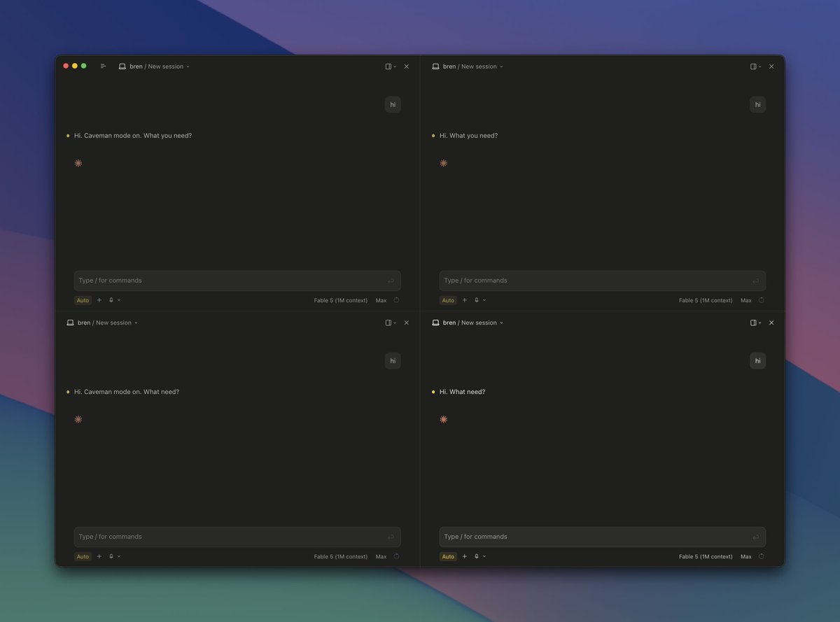
Task: Open 'bren / New session' dropdown in top-left pane
Action: click(x=160, y=66)
